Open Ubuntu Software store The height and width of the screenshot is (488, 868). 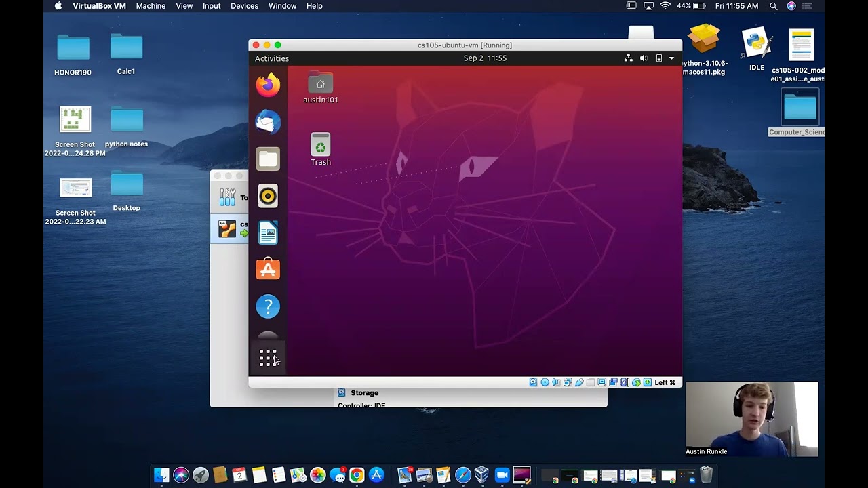pyautogui.click(x=268, y=269)
